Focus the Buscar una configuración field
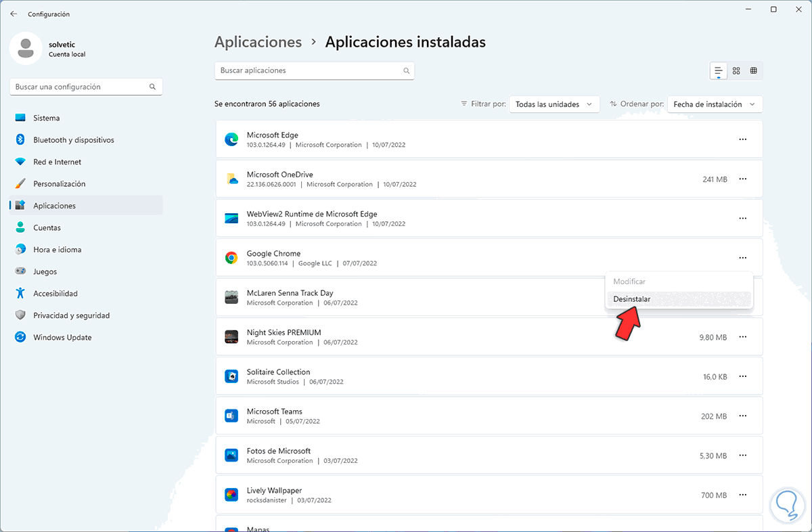This screenshot has width=812, height=532. point(86,87)
